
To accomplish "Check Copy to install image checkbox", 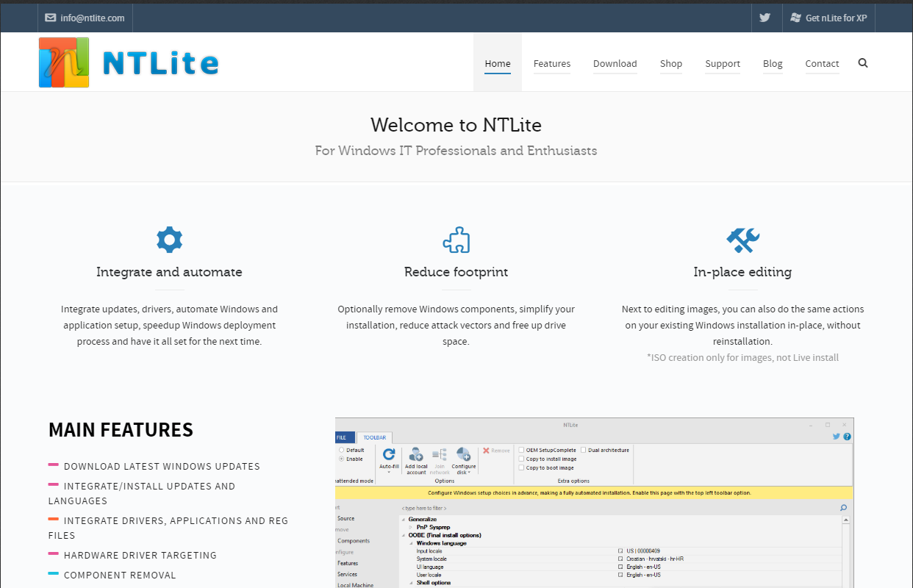I will 521,459.
